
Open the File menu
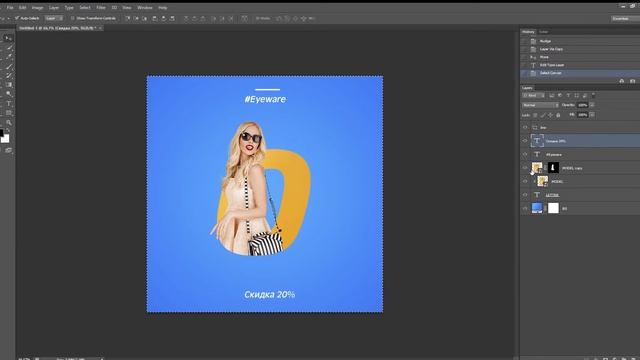10,8
